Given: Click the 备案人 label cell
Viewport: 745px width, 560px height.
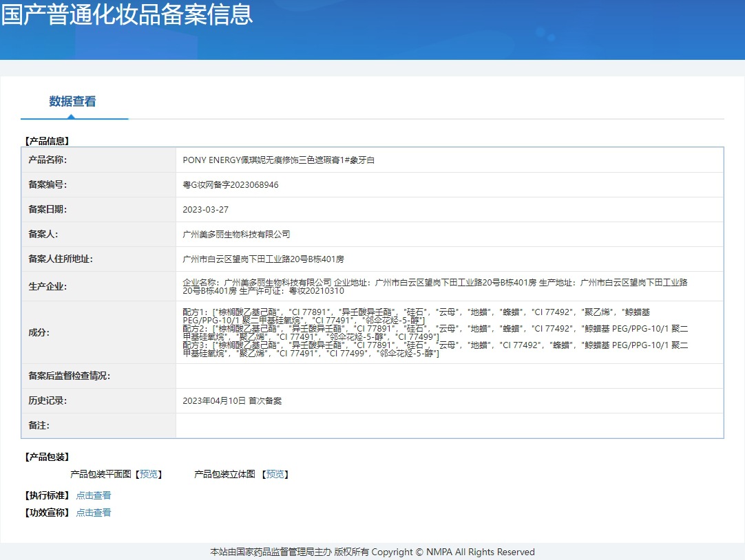Looking at the screenshot, I should coord(99,234).
